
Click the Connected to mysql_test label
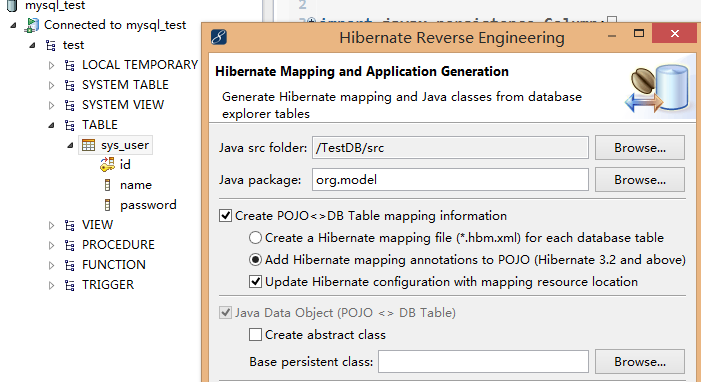pos(115,25)
